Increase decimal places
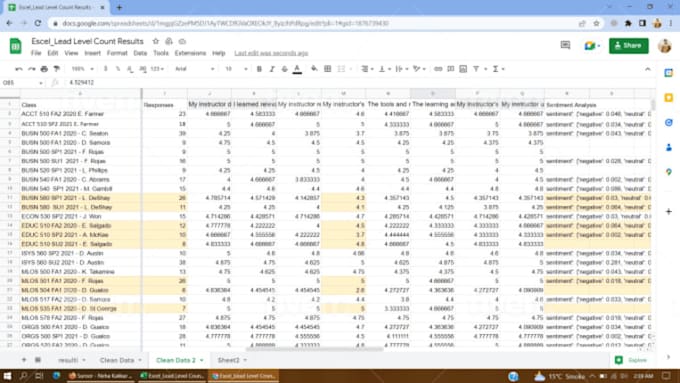680x383 pixels. (142, 69)
